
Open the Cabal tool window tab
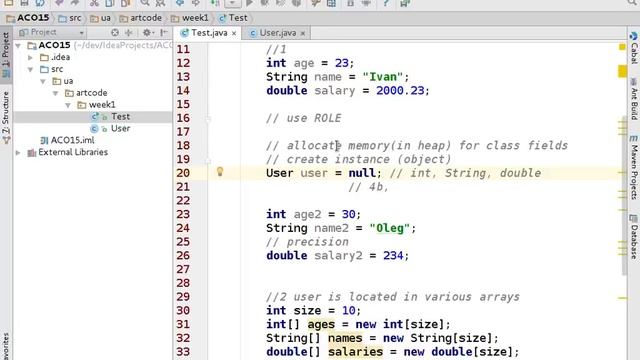pos(633,47)
